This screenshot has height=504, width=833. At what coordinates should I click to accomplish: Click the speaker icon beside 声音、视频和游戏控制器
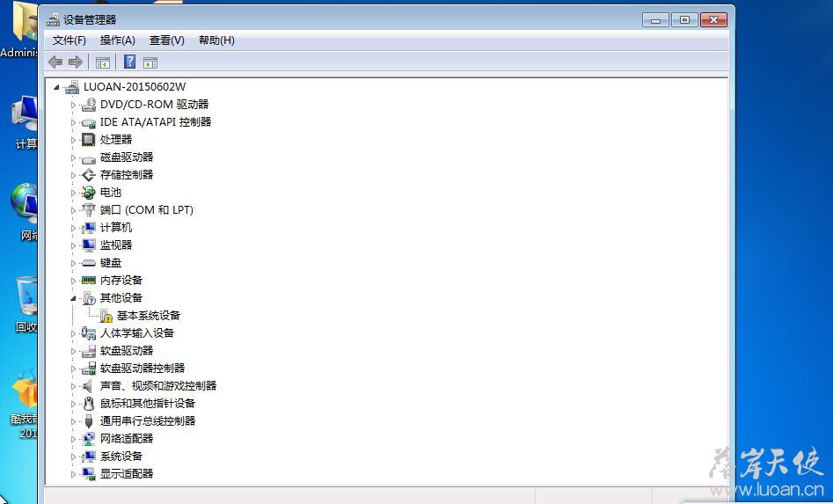(88, 386)
